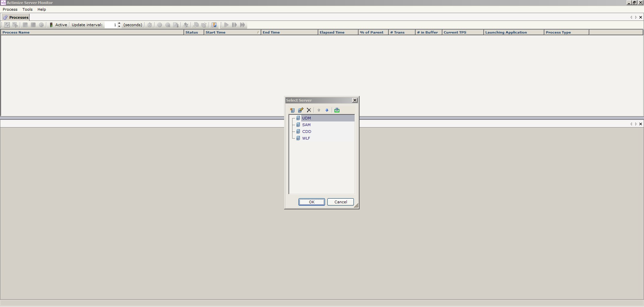Click the Update interval input field
The width and height of the screenshot is (644, 307).
point(111,25)
